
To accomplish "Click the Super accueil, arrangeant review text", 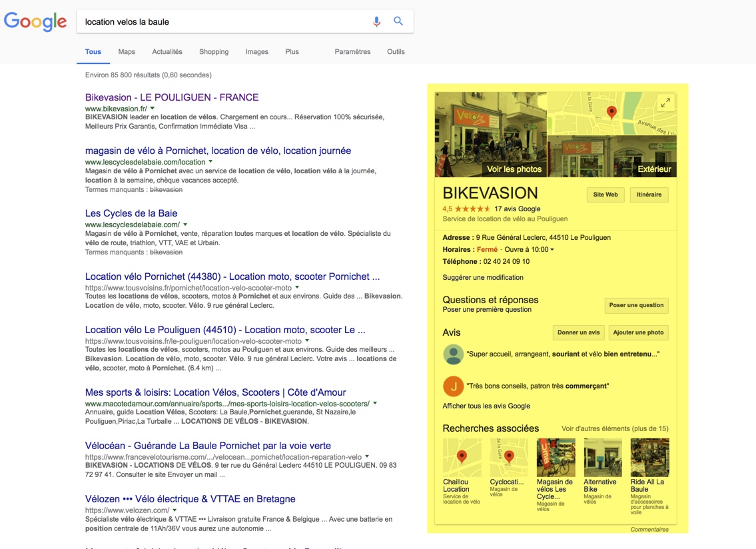I will click(x=563, y=354).
